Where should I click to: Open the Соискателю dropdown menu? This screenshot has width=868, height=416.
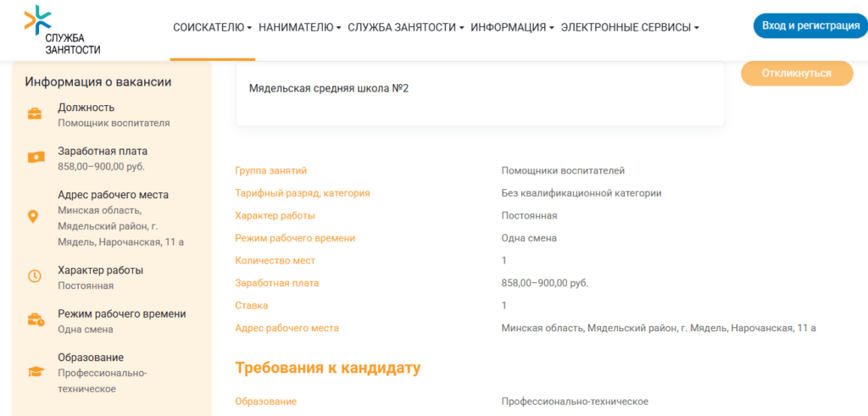[x=212, y=27]
